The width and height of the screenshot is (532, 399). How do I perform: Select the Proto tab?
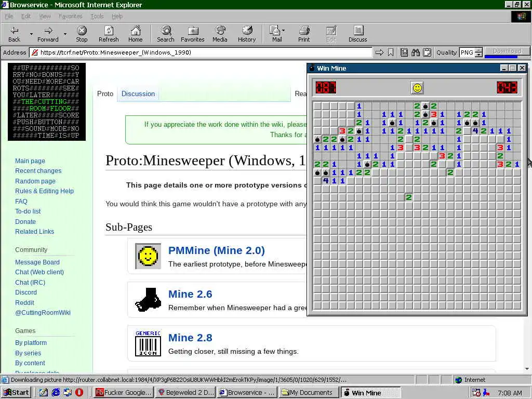point(105,94)
